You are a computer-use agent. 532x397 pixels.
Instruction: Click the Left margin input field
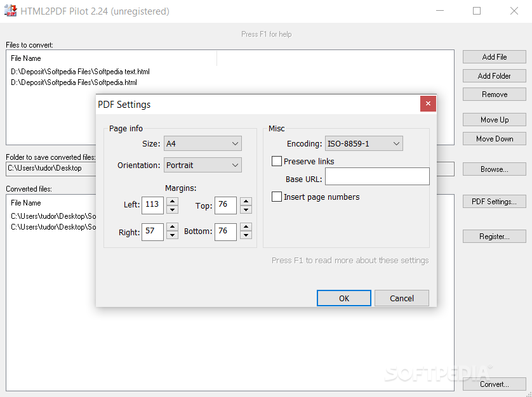tap(152, 205)
